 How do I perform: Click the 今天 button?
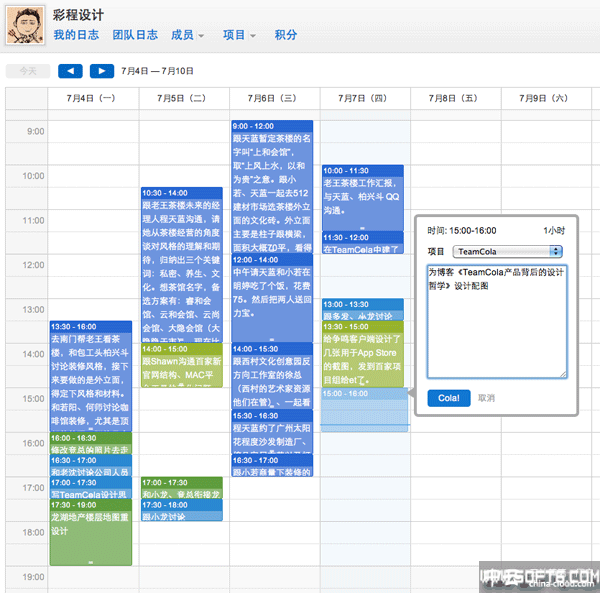point(28,71)
